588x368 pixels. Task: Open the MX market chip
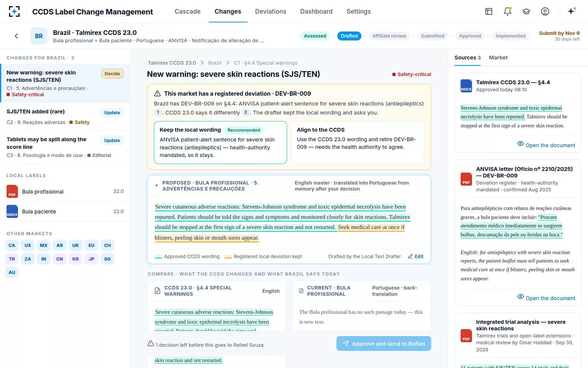tap(44, 245)
